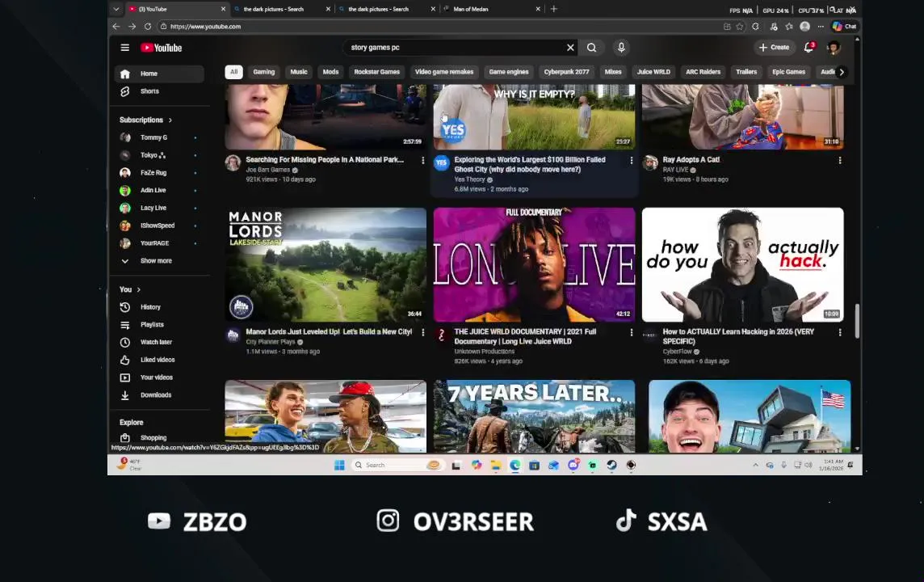Select the Cyberpunk 2077 chip
Image resolution: width=924 pixels, height=582 pixels.
tap(566, 72)
